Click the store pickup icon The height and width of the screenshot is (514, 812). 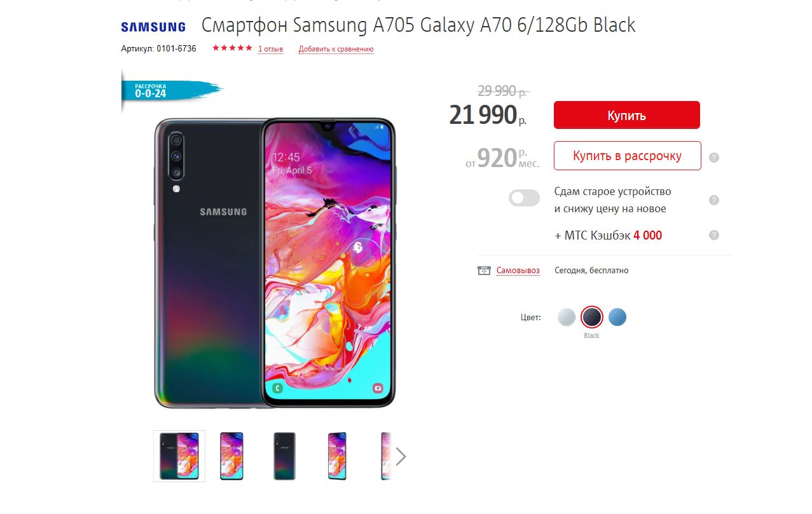[x=484, y=271]
